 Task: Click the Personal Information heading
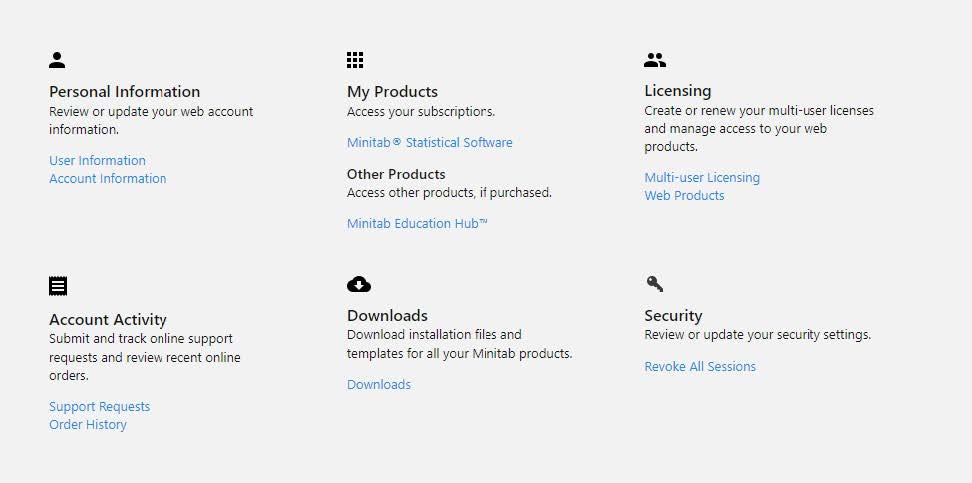tap(125, 92)
